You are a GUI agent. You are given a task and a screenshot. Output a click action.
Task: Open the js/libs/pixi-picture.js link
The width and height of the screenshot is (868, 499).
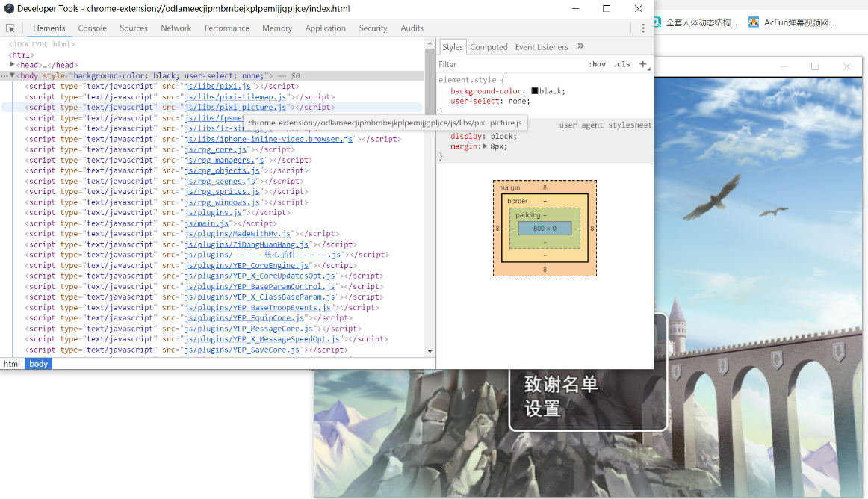click(x=235, y=108)
